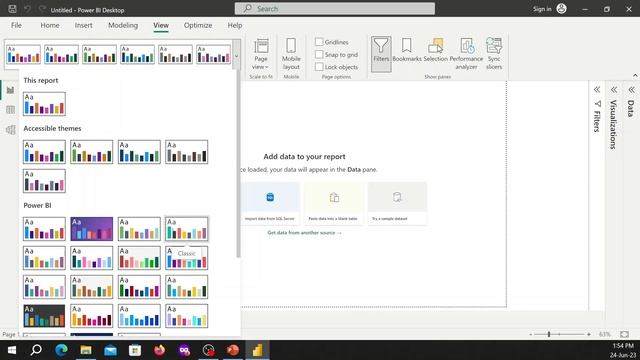Click Try a sample dataset card
This screenshot has height=360, width=640.
coord(397,203)
